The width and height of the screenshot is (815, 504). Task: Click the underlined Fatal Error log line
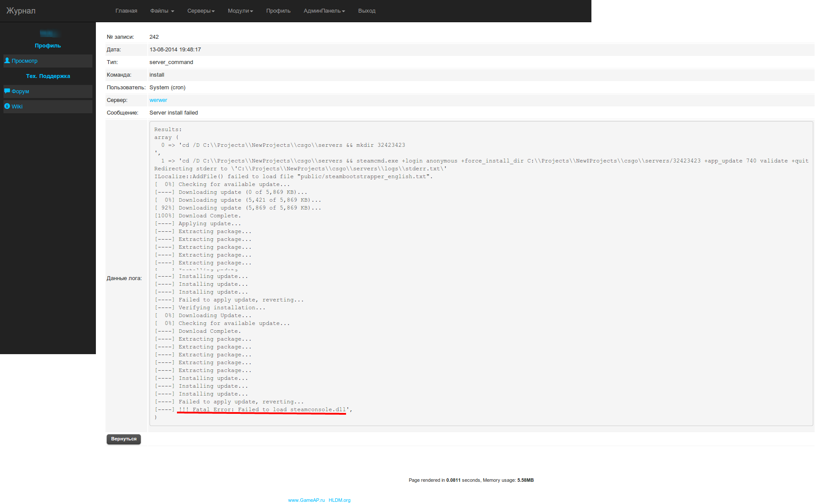(262, 409)
